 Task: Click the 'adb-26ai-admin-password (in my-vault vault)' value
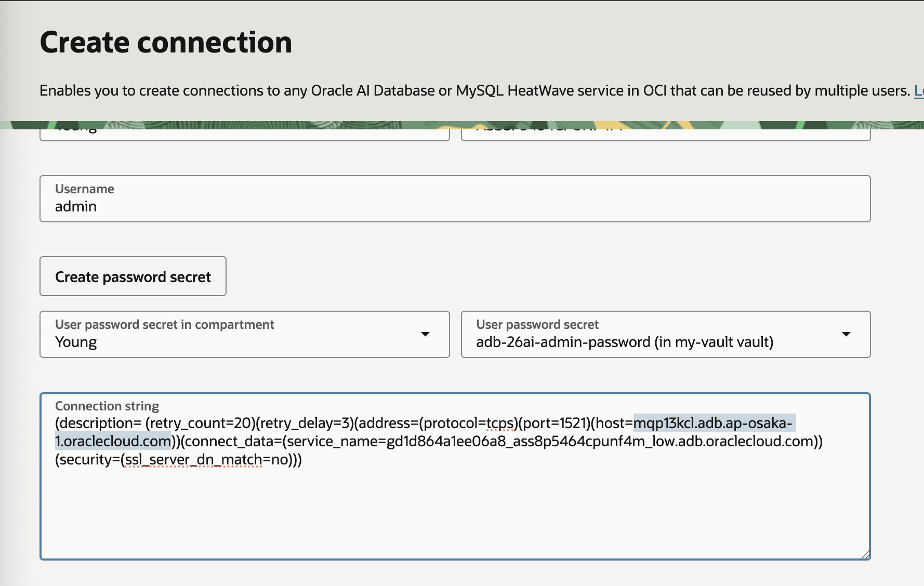(x=625, y=342)
